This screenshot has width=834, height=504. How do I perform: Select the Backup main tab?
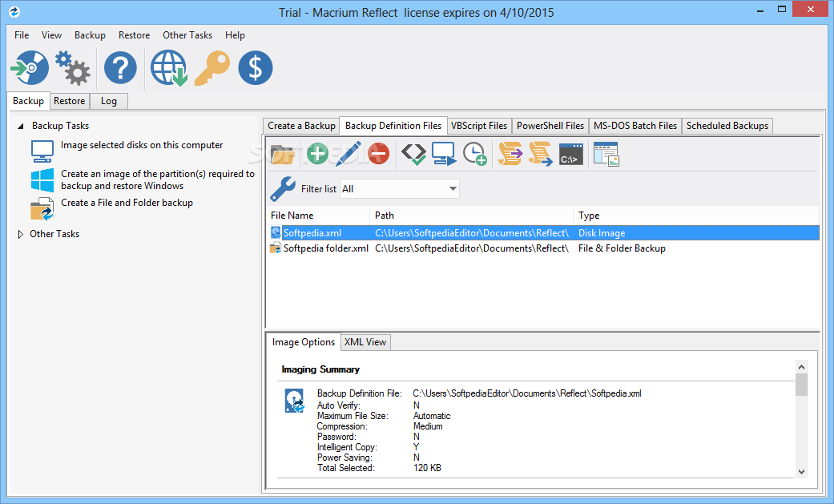point(29,101)
